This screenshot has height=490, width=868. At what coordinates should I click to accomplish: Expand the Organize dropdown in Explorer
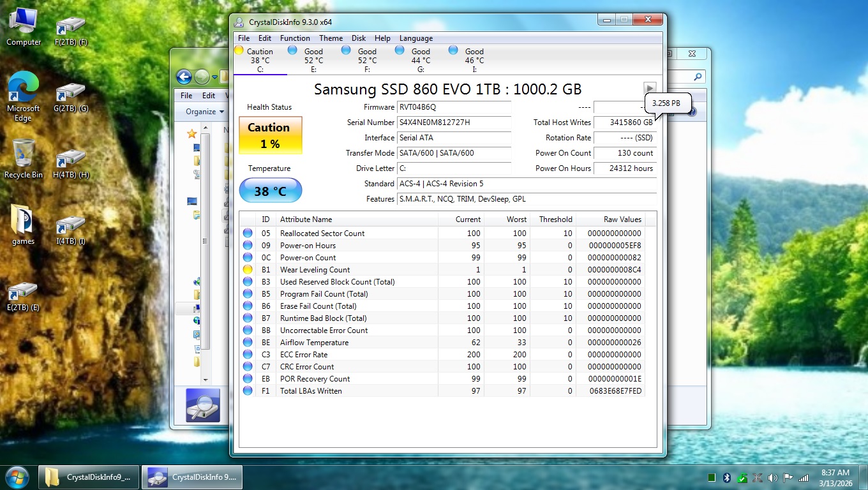(x=205, y=112)
